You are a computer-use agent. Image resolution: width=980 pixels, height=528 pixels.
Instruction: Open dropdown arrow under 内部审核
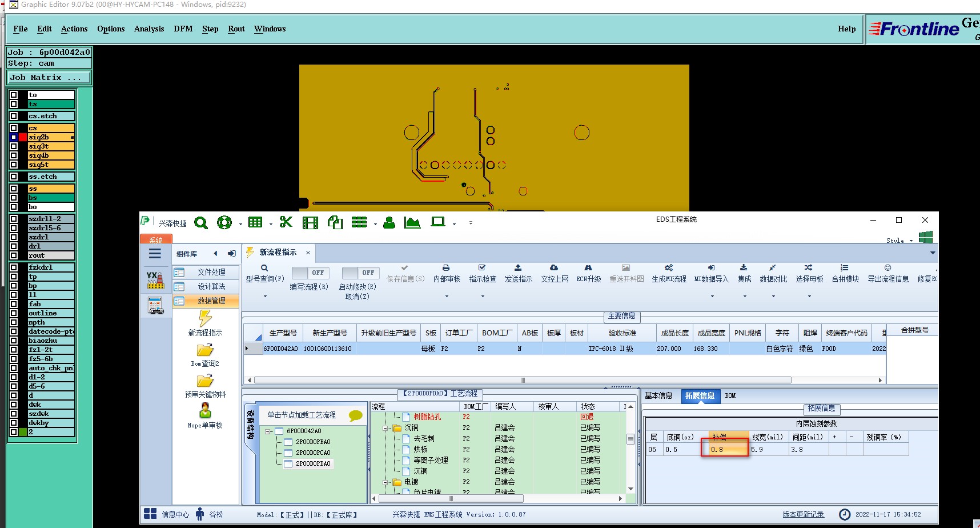(447, 296)
